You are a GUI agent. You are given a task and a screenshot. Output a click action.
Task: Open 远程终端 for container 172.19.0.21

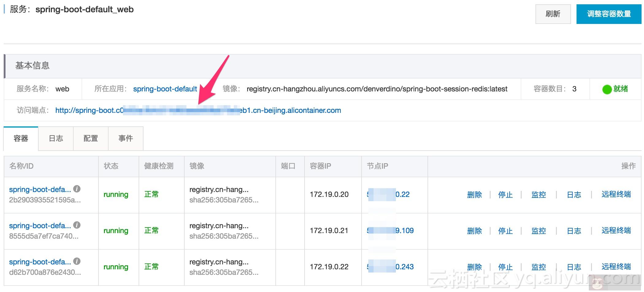click(616, 231)
